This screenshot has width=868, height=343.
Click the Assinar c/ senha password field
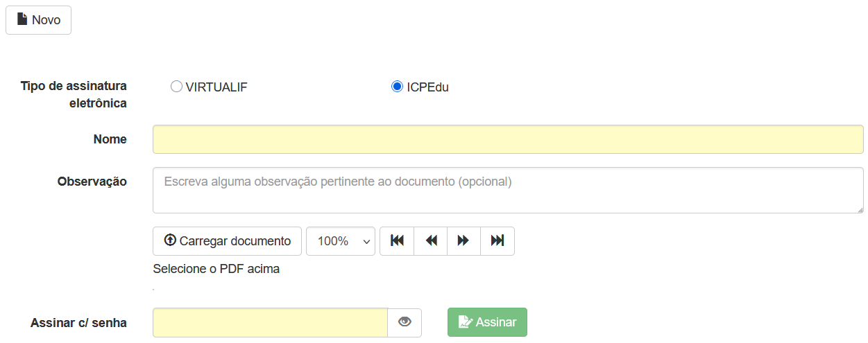[x=270, y=322]
